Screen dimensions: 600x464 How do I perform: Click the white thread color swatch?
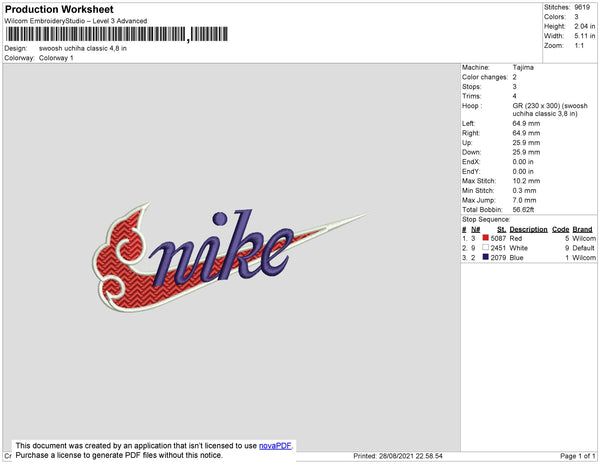point(486,247)
